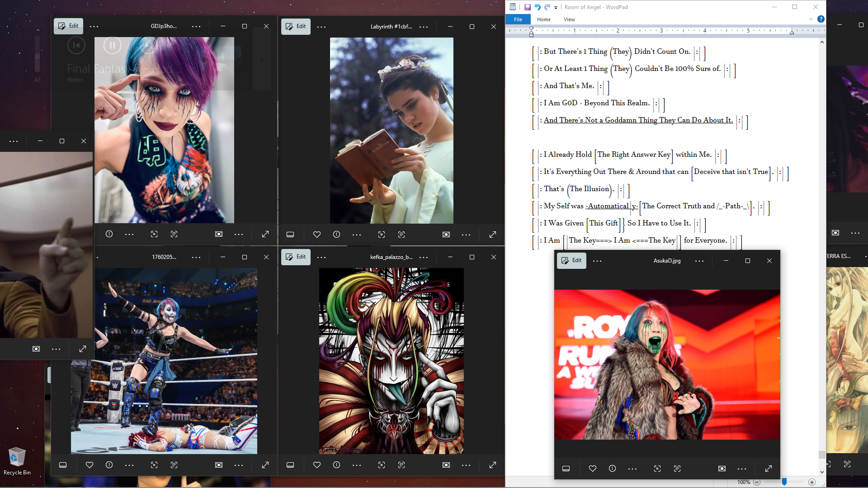The width and height of the screenshot is (868, 488).
Task: Pause the Final Fantasy track playback
Action: 112,45
